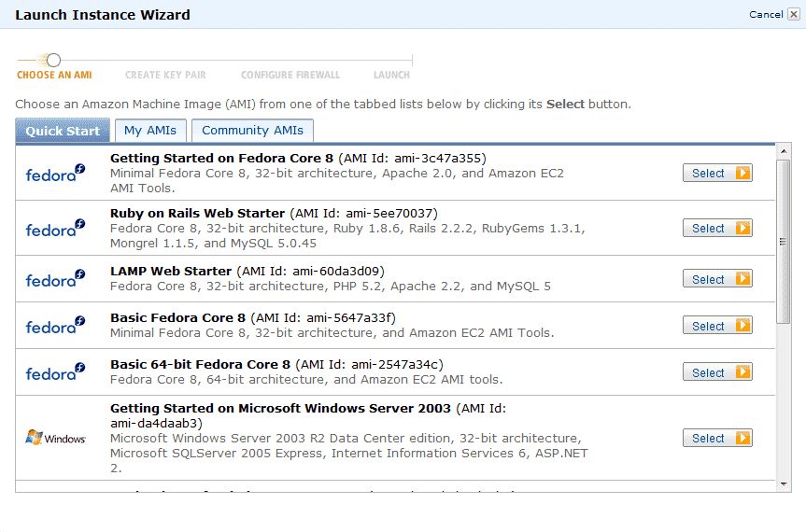Select the Microsoft Windows Server 2003 AMI
Image resolution: width=806 pixels, height=532 pixels.
(717, 438)
